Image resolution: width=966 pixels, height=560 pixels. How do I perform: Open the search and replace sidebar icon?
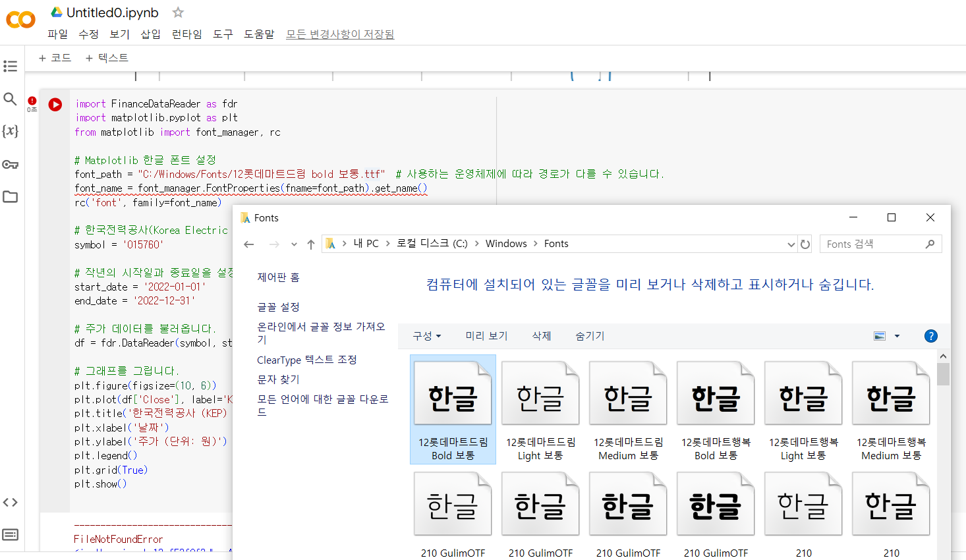point(10,99)
